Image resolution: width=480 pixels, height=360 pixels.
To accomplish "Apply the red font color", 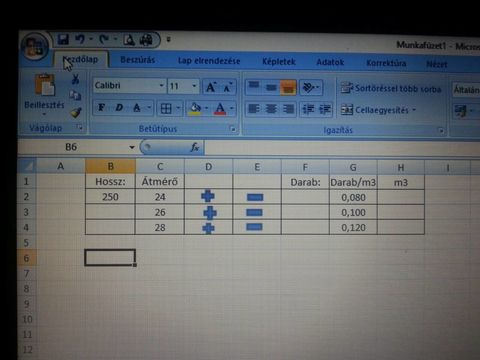I will 220,109.
